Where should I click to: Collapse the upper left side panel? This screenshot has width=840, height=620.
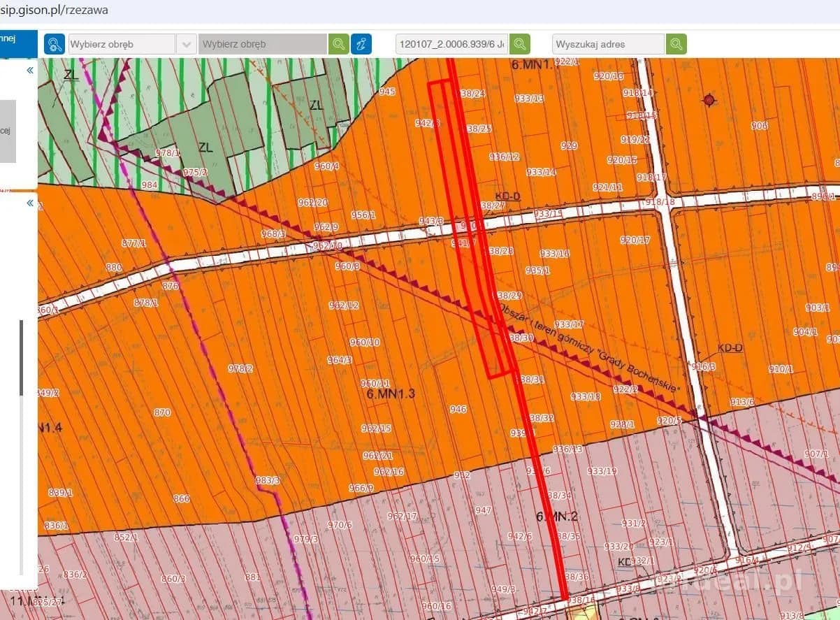coord(30,71)
